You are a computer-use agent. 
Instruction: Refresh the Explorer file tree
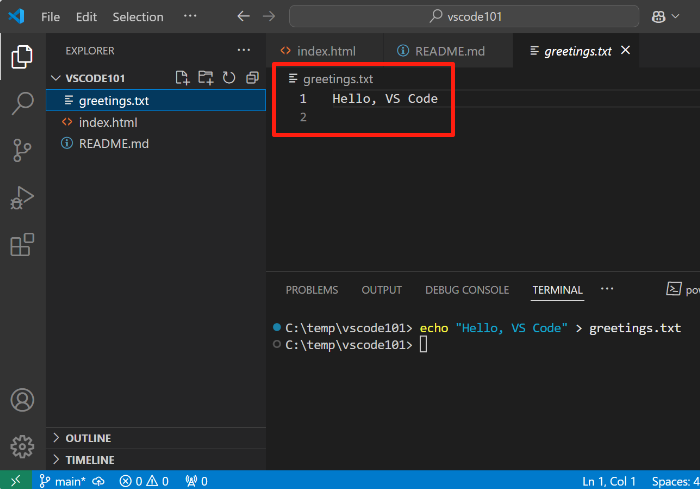pos(229,78)
